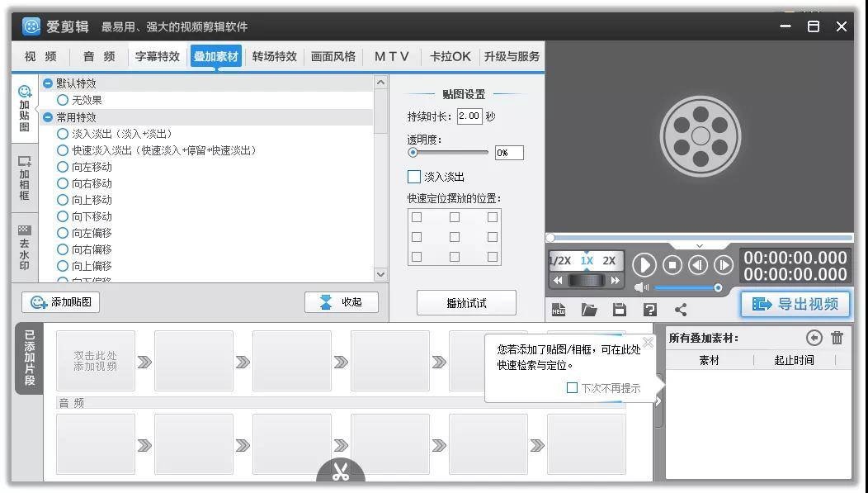Select the 向右偏移 effect
Screen dimensions: 868x493
[63, 249]
